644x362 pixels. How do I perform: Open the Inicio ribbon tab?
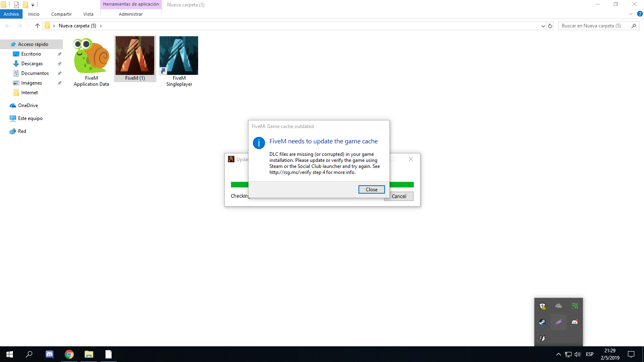point(34,14)
